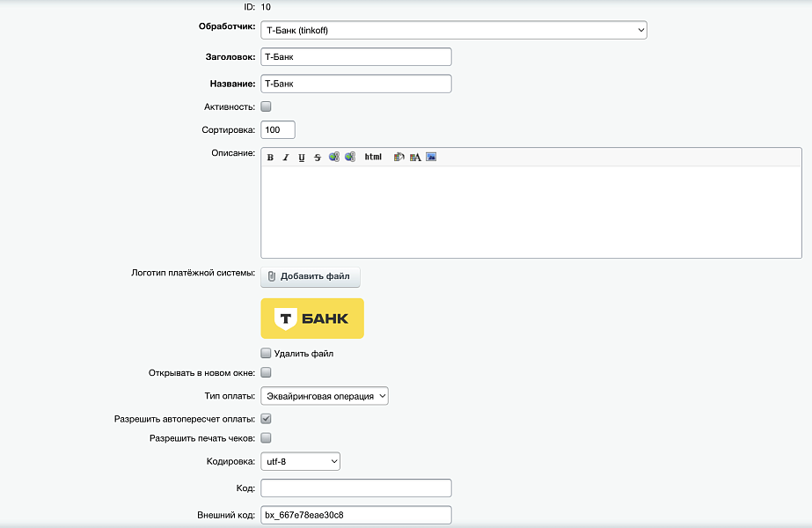Enable the Активность checkbox
The height and width of the screenshot is (528, 812).
(x=267, y=106)
